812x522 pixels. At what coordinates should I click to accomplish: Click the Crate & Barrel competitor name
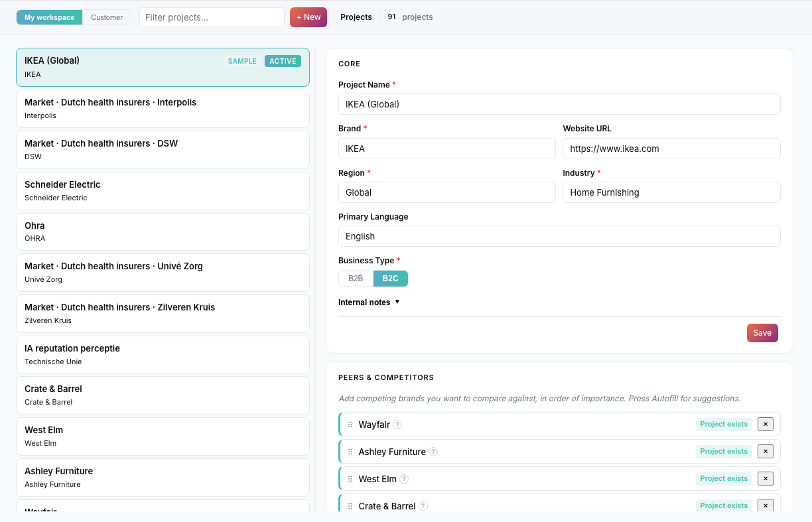click(x=387, y=506)
